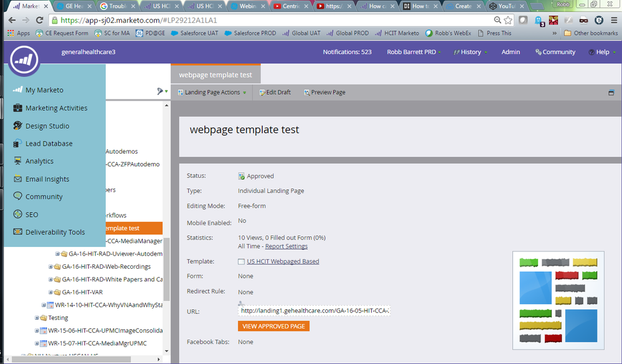
Task: Switch to the YouTu browser tab
Action: (x=507, y=6)
